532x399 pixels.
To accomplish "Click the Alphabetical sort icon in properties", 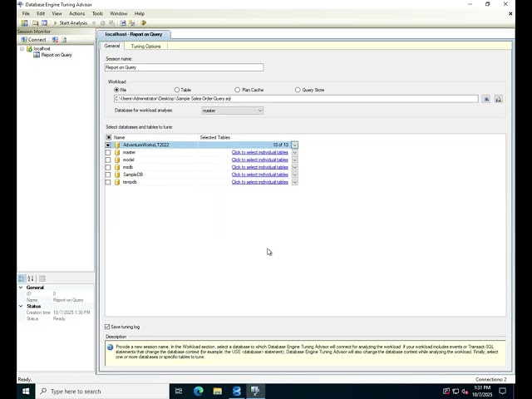I will (31, 278).
